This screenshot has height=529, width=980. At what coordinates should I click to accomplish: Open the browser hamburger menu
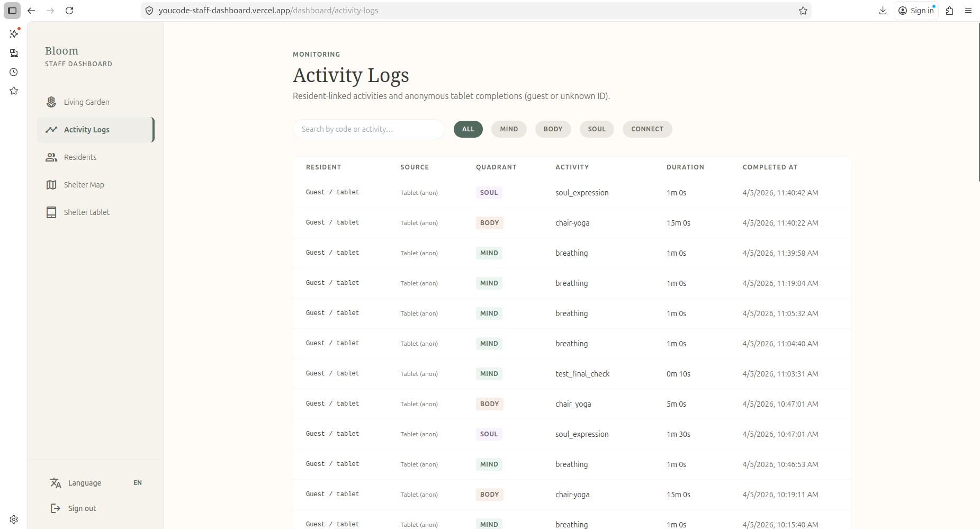(968, 11)
